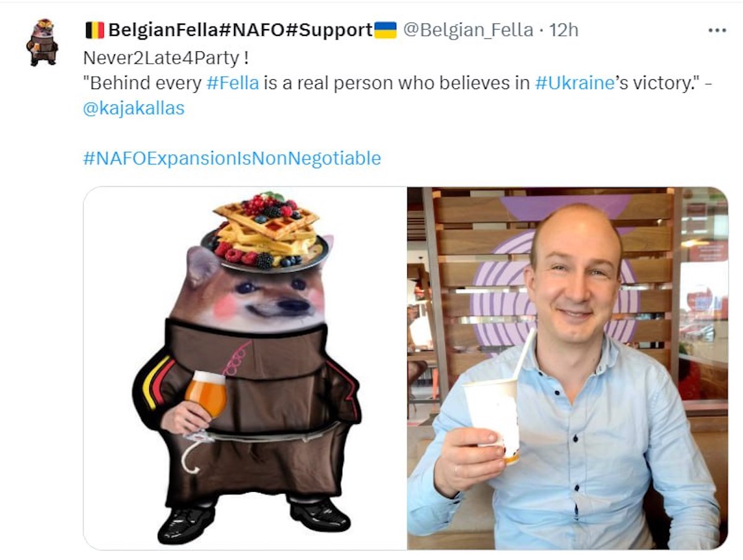Open the @kajakallas mention
Viewport: 743px width, 560px height.
(134, 108)
